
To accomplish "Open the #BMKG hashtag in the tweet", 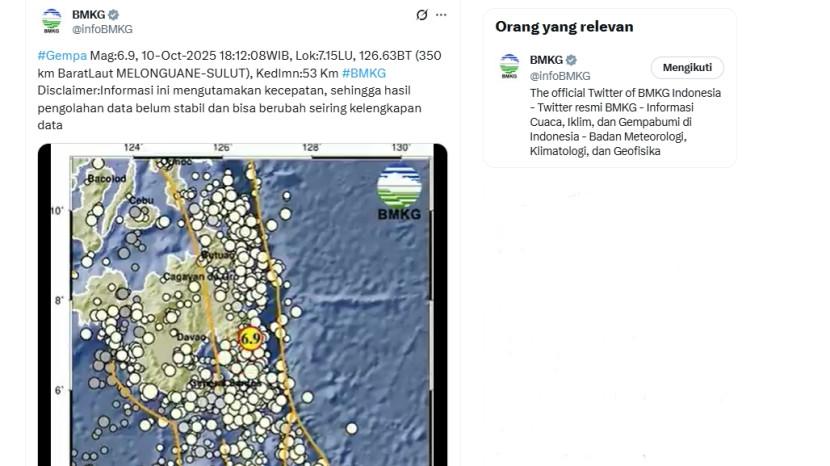I will pyautogui.click(x=364, y=73).
